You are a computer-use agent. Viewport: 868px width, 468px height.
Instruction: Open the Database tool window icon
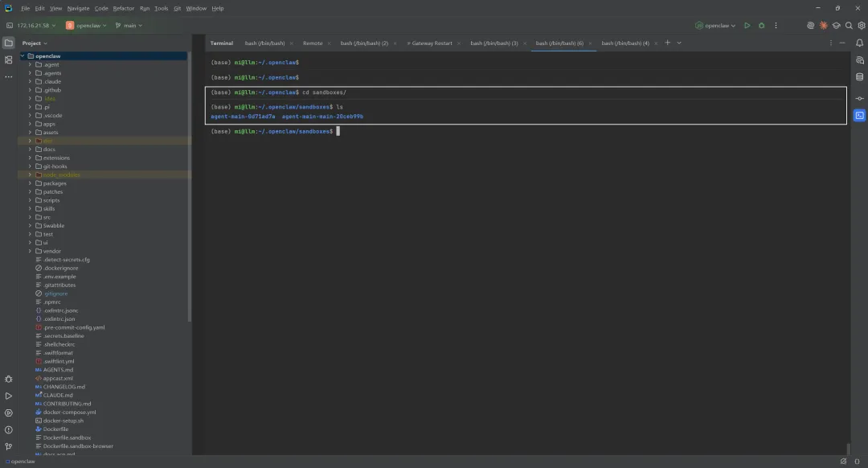tap(859, 77)
